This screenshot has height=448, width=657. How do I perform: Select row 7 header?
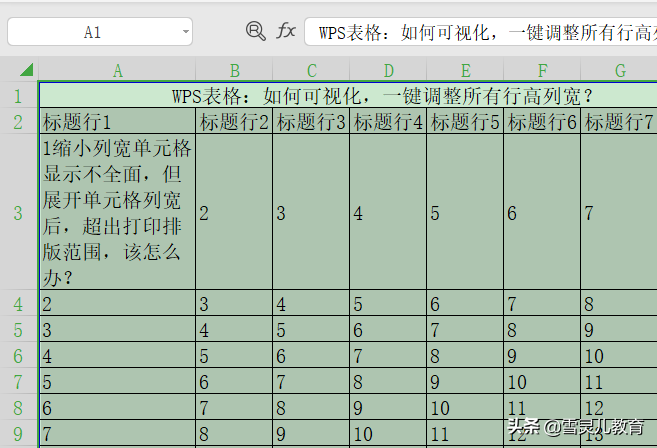click(18, 382)
